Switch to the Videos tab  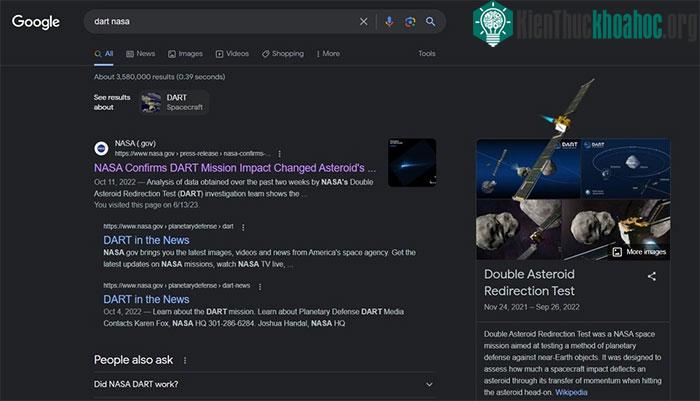[232, 54]
